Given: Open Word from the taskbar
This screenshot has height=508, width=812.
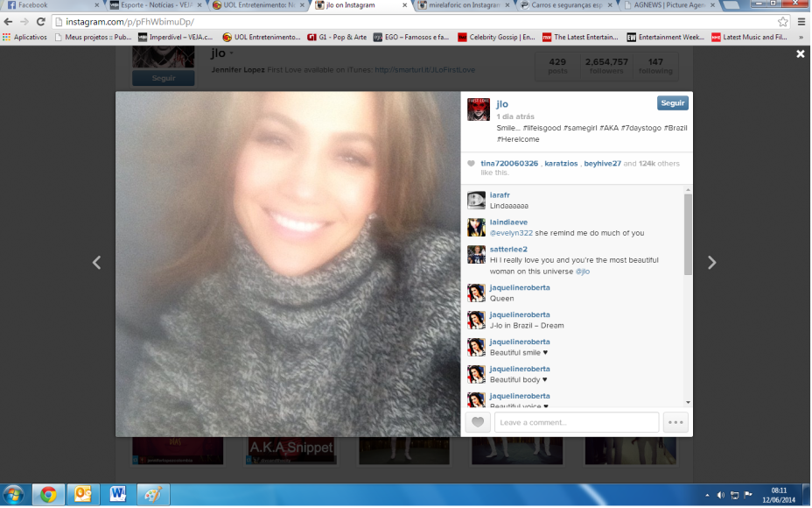Looking at the screenshot, I should point(117,495).
